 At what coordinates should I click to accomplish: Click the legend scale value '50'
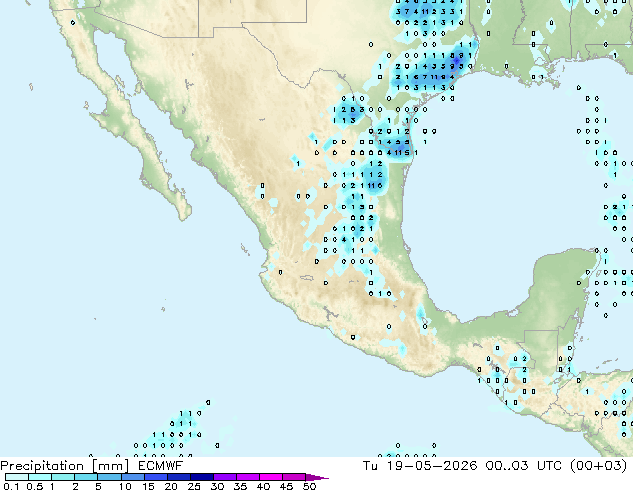pos(310,486)
